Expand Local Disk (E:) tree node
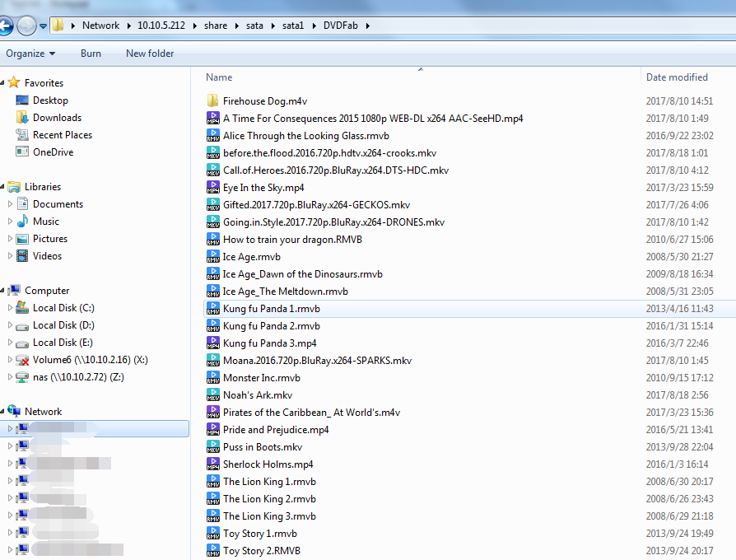 coord(10,343)
